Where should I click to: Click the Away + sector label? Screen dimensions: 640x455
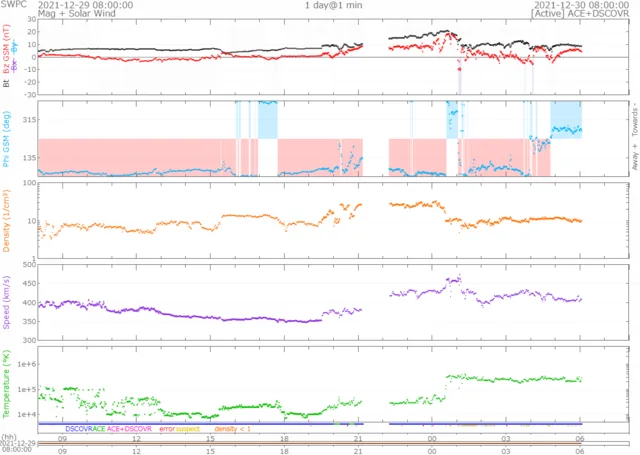click(x=635, y=157)
